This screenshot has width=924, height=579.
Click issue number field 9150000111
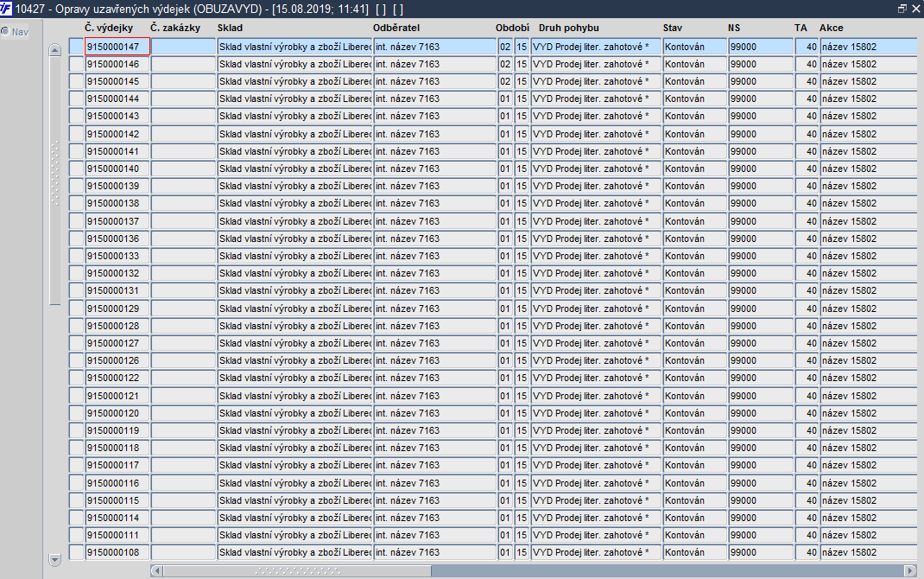pyautogui.click(x=117, y=535)
